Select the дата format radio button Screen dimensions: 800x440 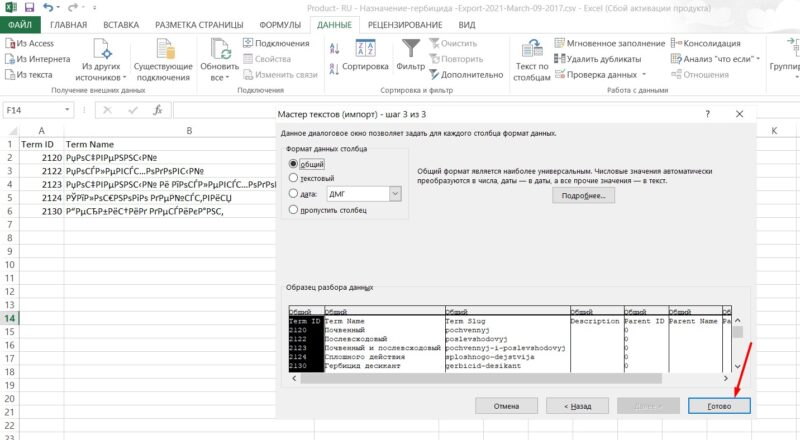tap(293, 194)
